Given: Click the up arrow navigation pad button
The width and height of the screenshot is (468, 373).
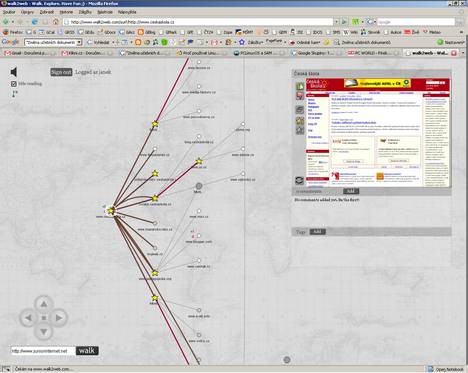Looking at the screenshot, I should (x=44, y=304).
